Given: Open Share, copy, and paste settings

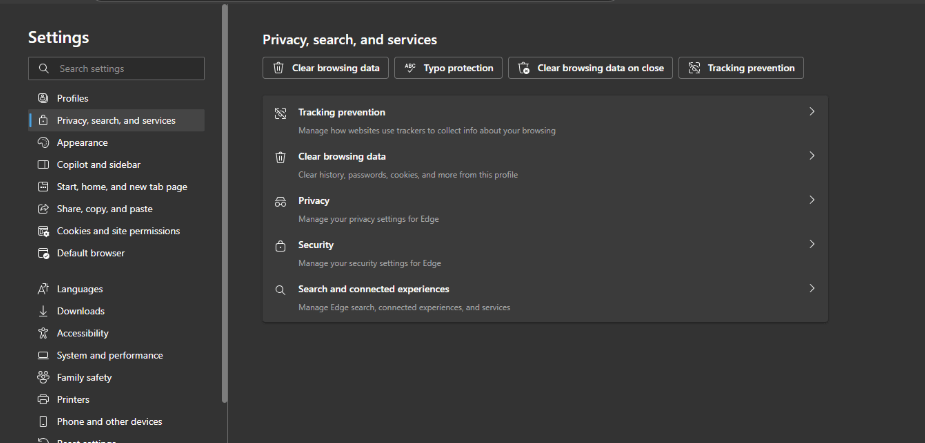Looking at the screenshot, I should coord(116,209).
